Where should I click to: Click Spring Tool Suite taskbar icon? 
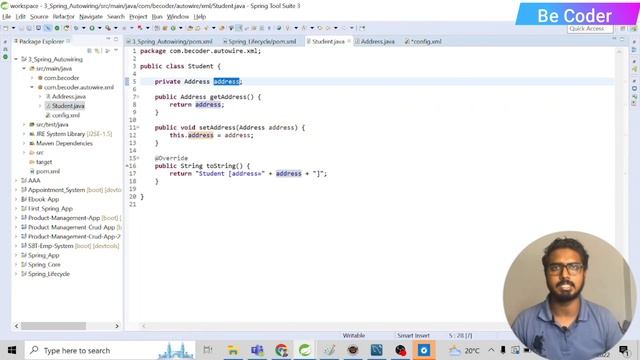pyautogui.click(x=305, y=350)
